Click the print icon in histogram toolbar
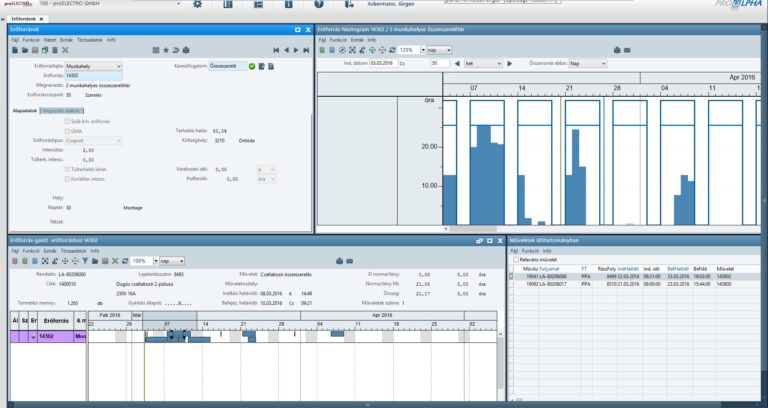Screen dimensions: 768x408 [x=615, y=49]
